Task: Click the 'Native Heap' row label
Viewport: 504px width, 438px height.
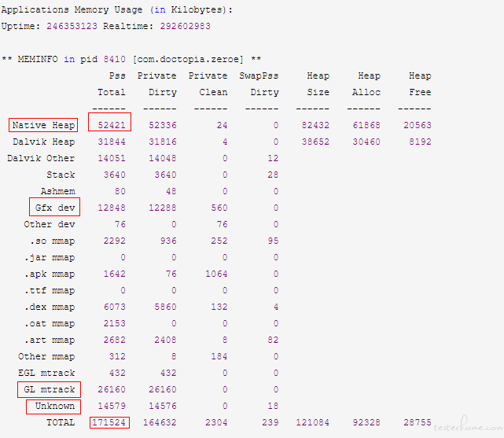Action: pos(43,125)
